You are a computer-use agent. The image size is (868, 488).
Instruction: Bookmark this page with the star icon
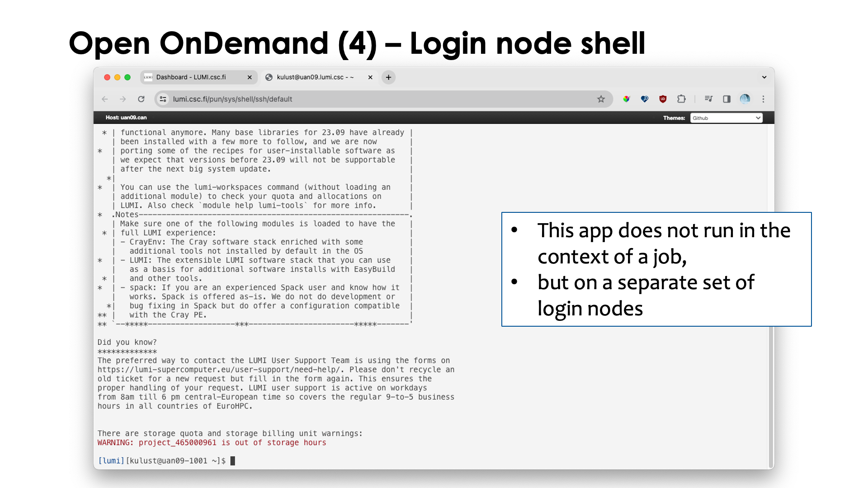click(601, 99)
